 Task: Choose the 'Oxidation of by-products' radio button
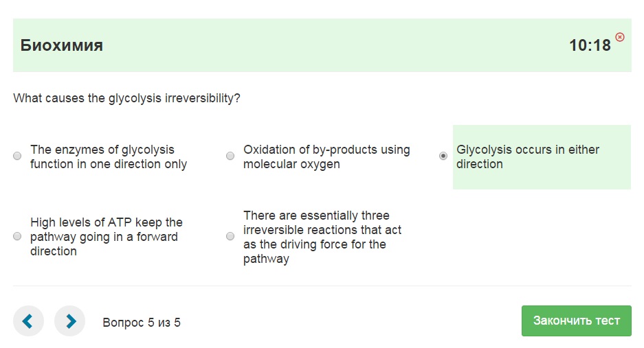230,156
